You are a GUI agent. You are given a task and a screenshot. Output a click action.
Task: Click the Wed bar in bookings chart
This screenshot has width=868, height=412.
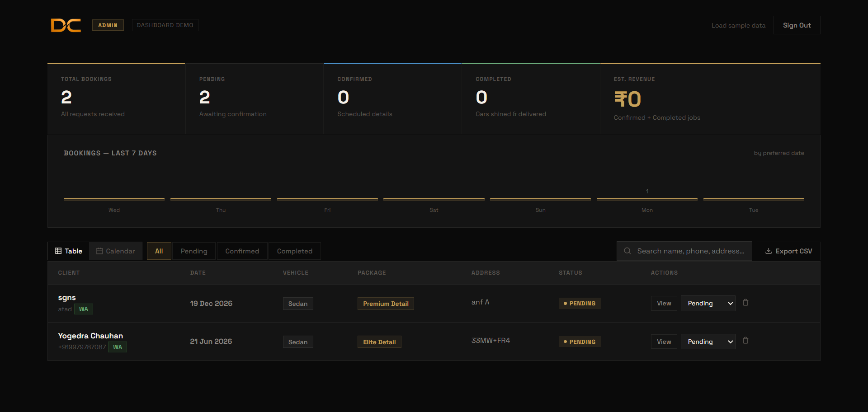click(114, 199)
